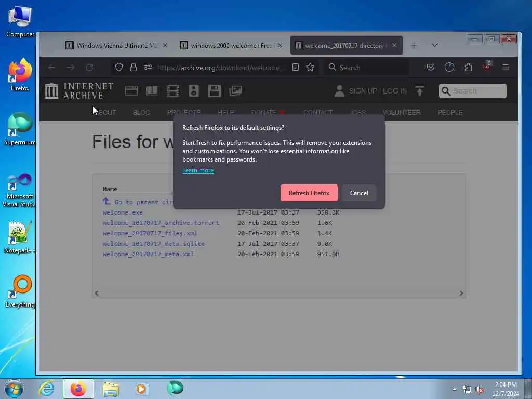Screen dimensions: 532x399
Task: Open the Learn more link
Action: point(198,170)
